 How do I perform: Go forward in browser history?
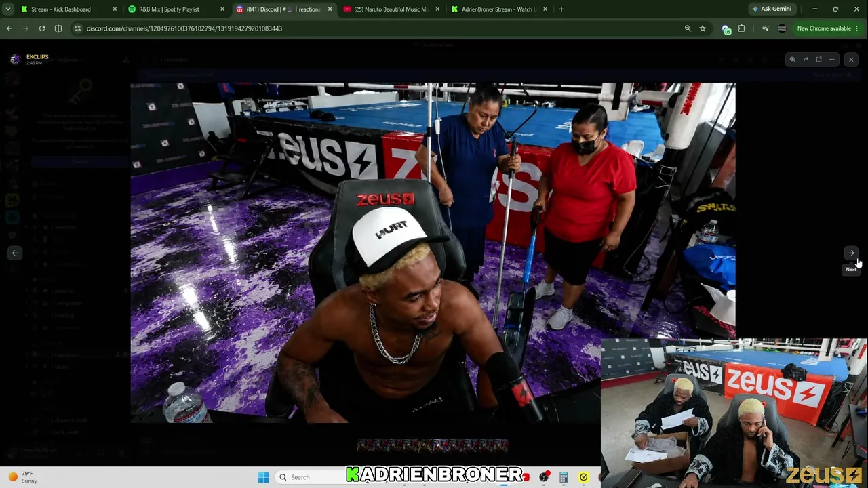click(26, 28)
